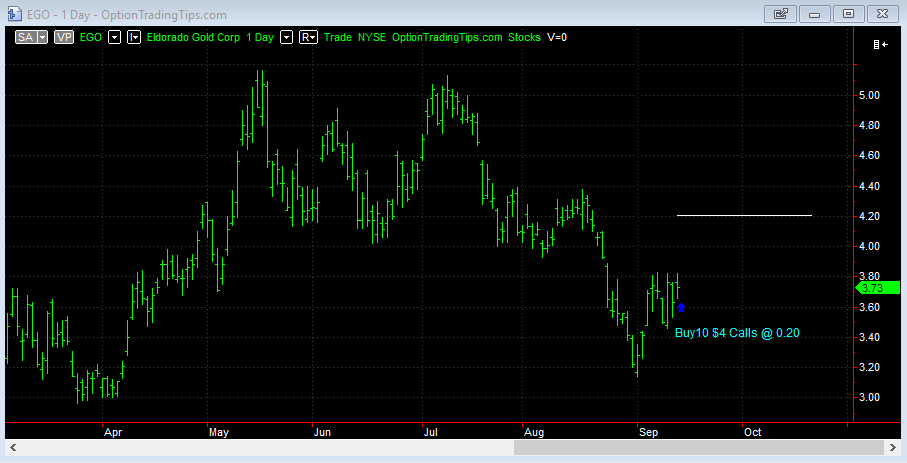The image size is (907, 463).
Task: Click the EGO symbol text
Action: click(x=91, y=38)
